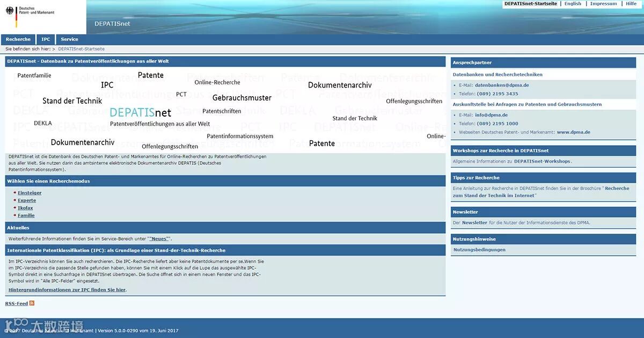Open the Newsletter link

[x=474, y=222]
